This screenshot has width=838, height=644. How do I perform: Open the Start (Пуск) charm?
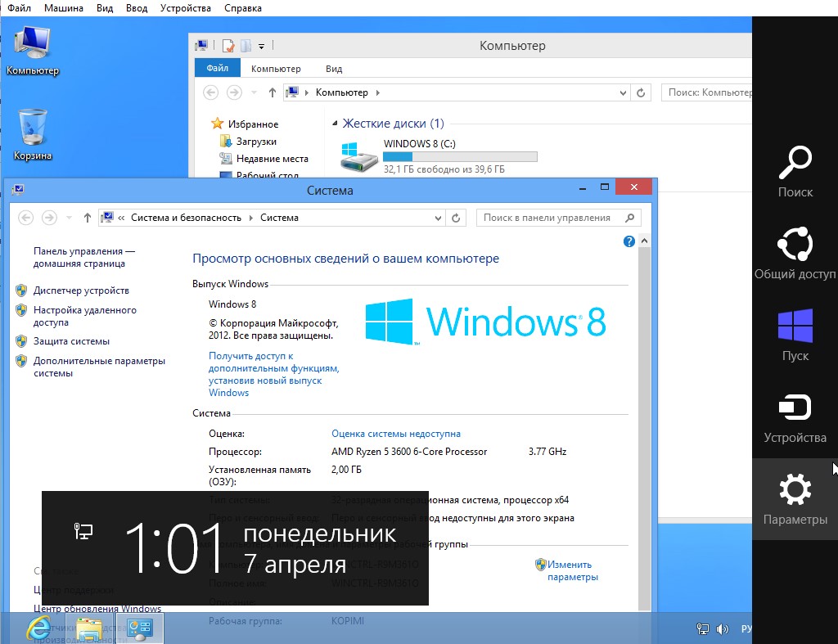point(795,336)
